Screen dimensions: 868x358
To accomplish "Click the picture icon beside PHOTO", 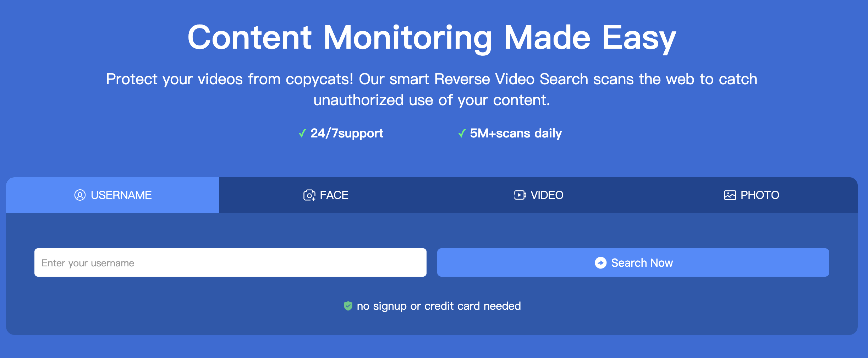I will coord(730,195).
